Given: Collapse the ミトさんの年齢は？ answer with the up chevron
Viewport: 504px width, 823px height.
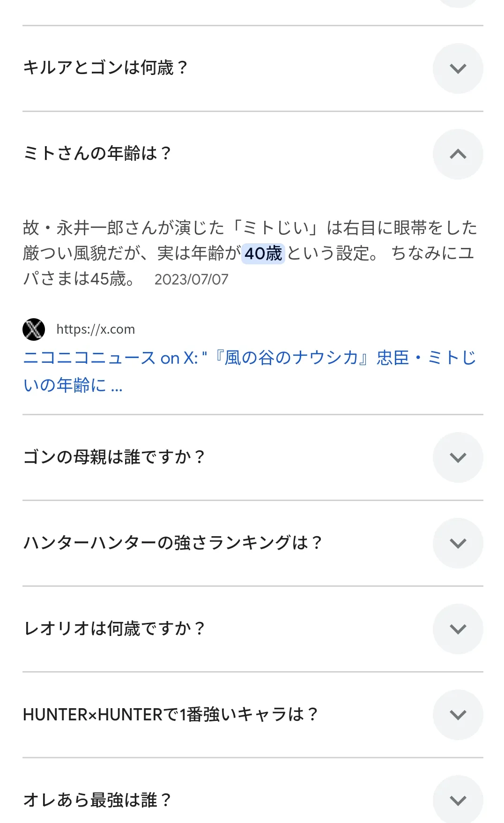Looking at the screenshot, I should tap(458, 154).
